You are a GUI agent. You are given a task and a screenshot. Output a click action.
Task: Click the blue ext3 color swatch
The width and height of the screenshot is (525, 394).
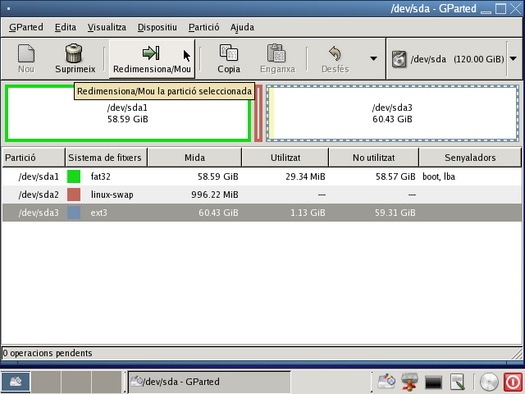[x=74, y=213]
